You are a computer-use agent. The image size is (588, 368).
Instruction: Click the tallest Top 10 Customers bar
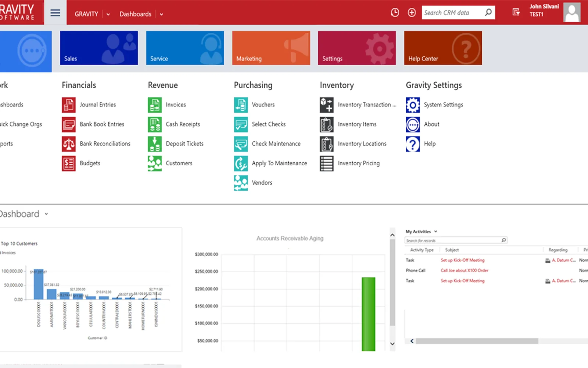pos(39,284)
